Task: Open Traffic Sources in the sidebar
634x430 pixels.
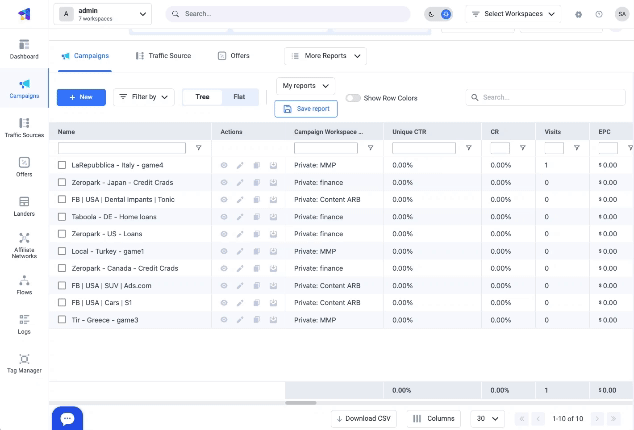Action: coord(24,128)
